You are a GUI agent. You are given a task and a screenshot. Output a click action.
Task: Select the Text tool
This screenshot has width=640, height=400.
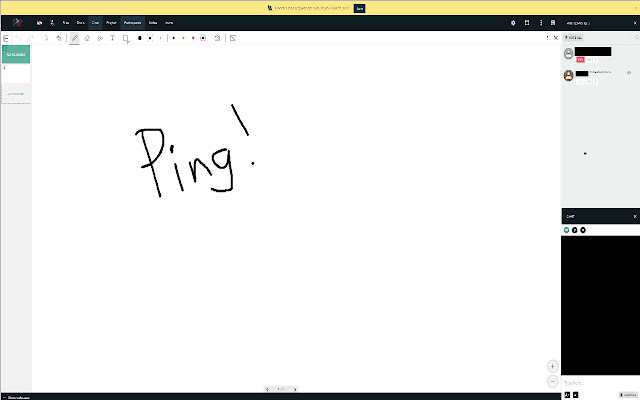(112, 38)
